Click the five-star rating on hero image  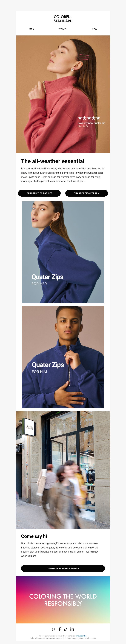click(x=89, y=118)
